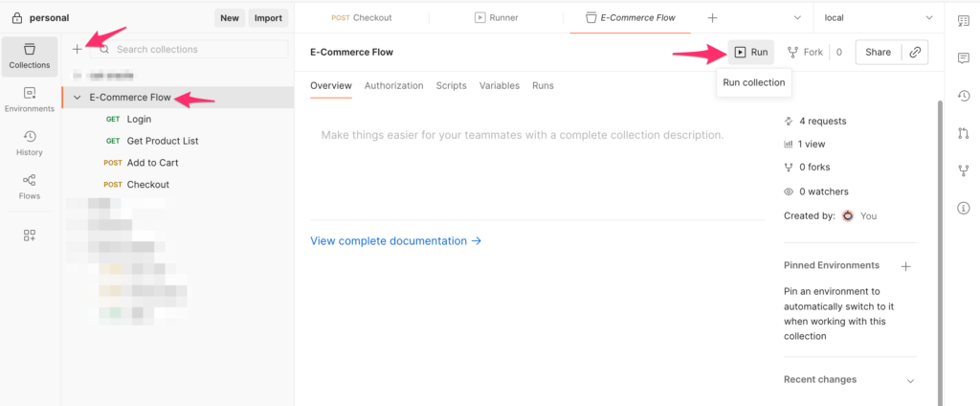The width and height of the screenshot is (980, 406).
Task: Click the Import button
Action: point(268,17)
